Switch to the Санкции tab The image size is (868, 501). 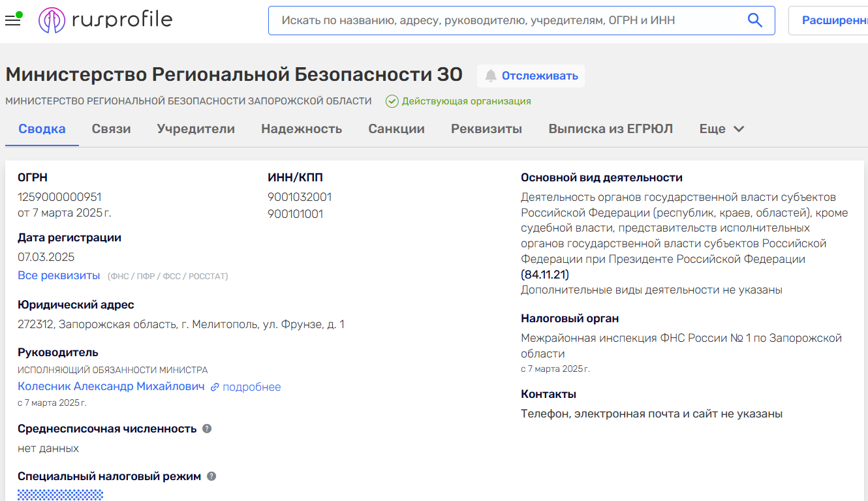click(396, 129)
